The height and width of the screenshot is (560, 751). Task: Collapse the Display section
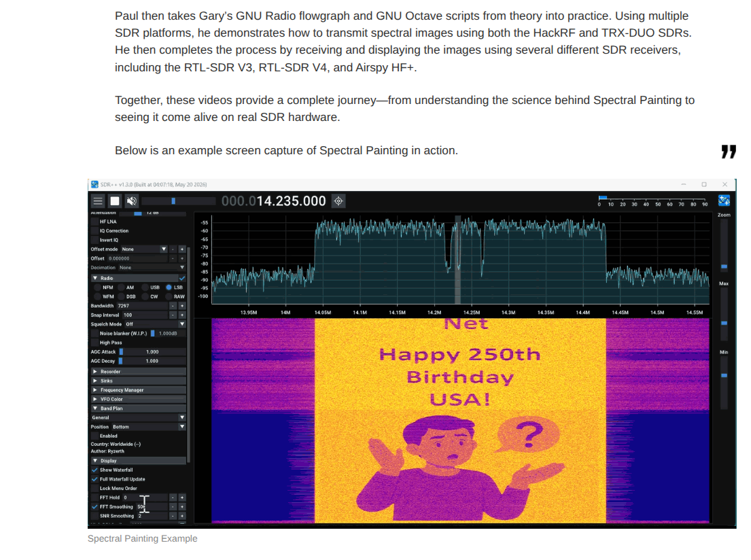[x=139, y=461]
